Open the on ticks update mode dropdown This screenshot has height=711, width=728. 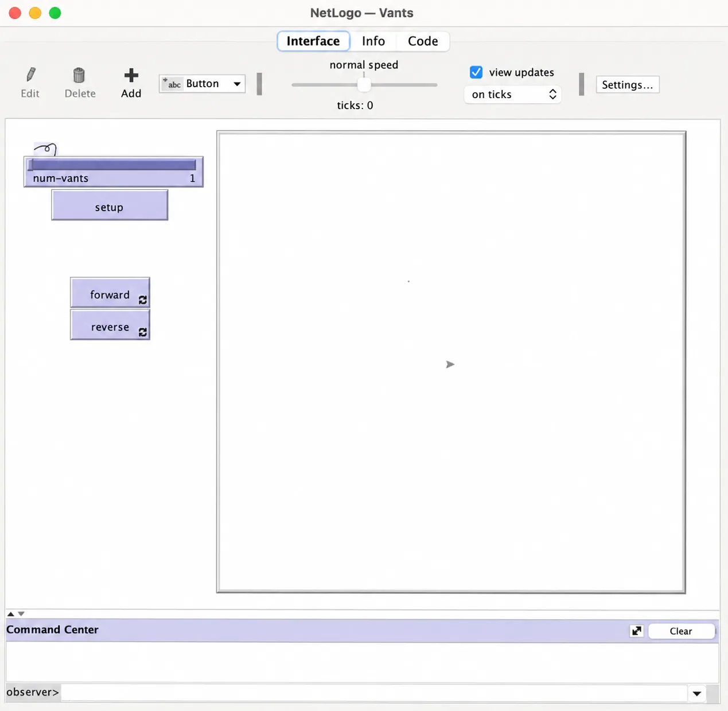[x=512, y=95]
